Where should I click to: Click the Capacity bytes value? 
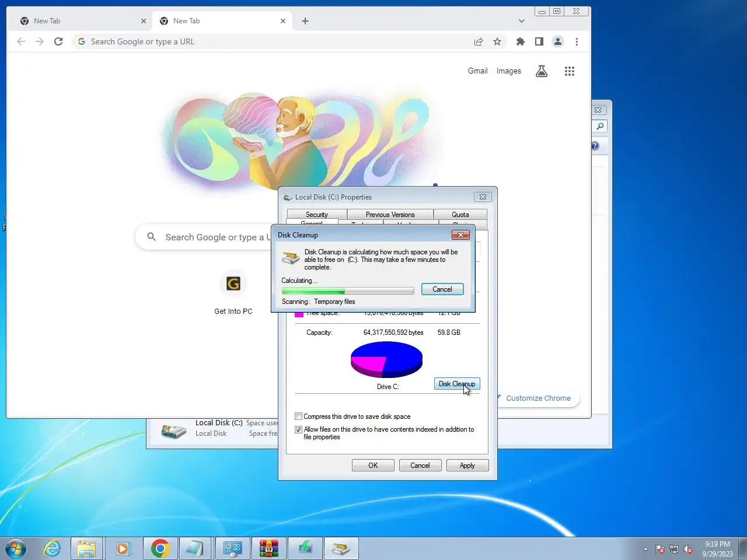(393, 332)
